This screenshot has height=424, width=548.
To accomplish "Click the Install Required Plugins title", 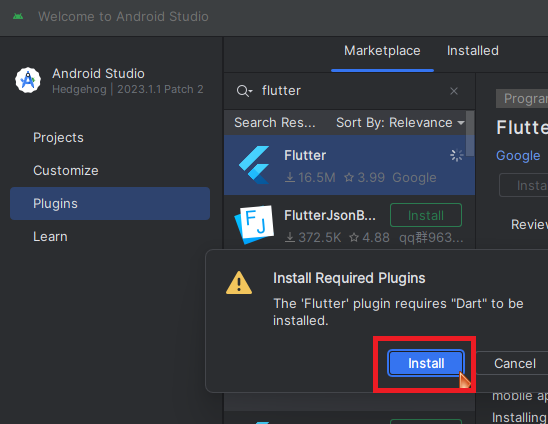I will 349,278.
